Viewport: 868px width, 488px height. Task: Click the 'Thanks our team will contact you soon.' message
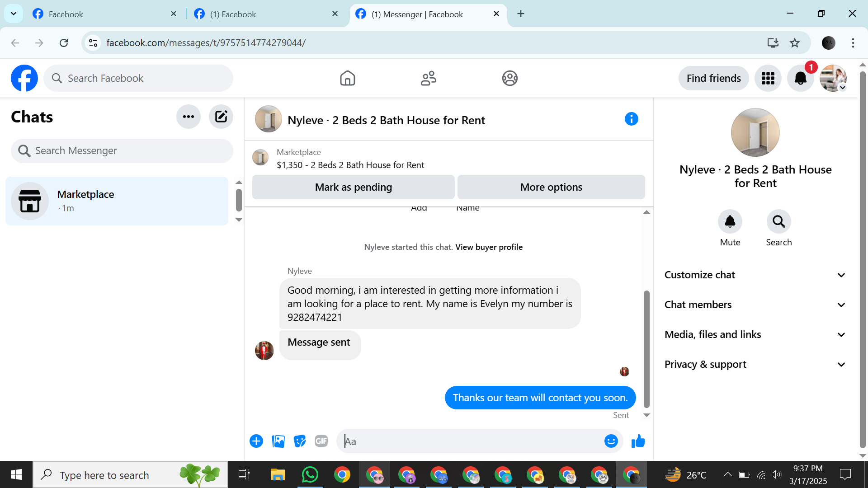pyautogui.click(x=540, y=398)
